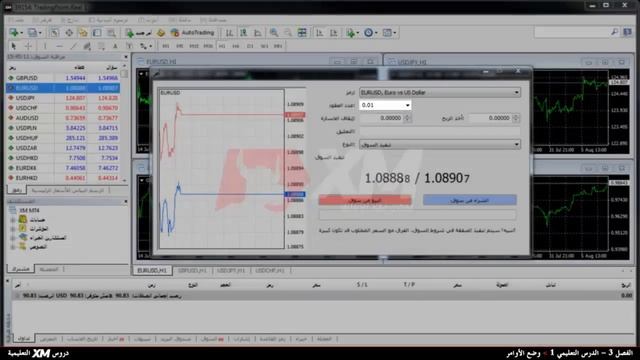Toggle the chart shift icon
This screenshot has width=640, height=360.
(334, 33)
